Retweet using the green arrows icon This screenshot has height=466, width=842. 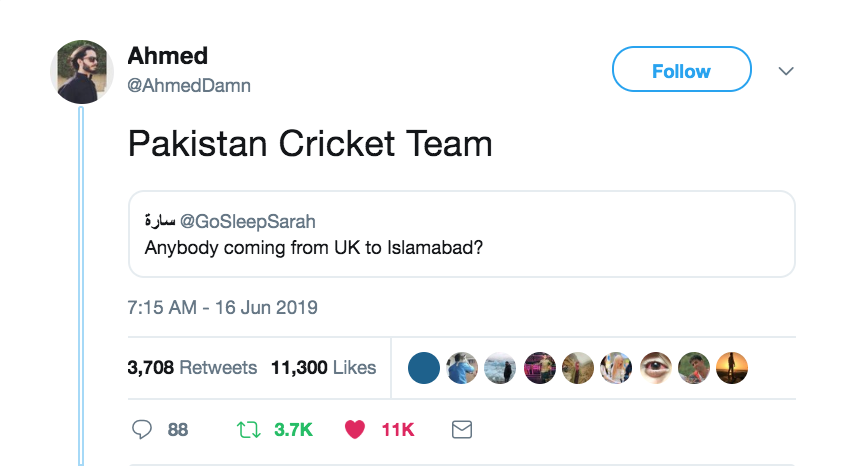coord(247,429)
